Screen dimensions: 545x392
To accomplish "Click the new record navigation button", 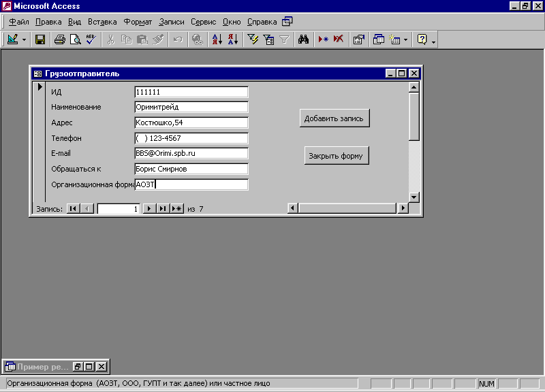I will (x=176, y=209).
